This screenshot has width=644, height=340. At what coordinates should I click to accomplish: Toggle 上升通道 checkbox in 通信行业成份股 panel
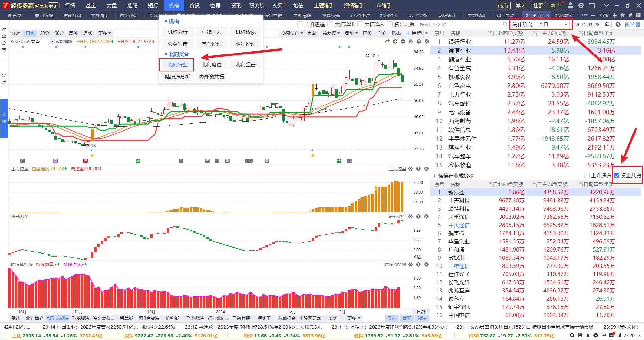point(586,175)
